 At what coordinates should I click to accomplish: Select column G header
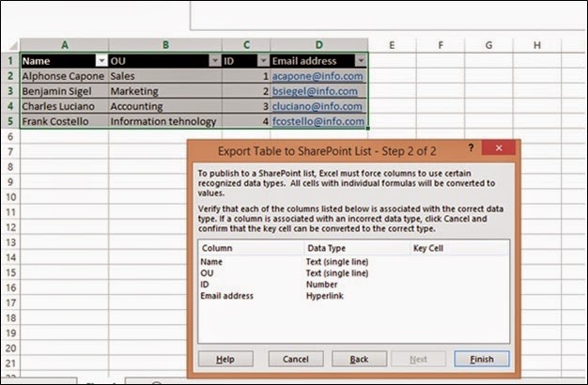(x=488, y=45)
